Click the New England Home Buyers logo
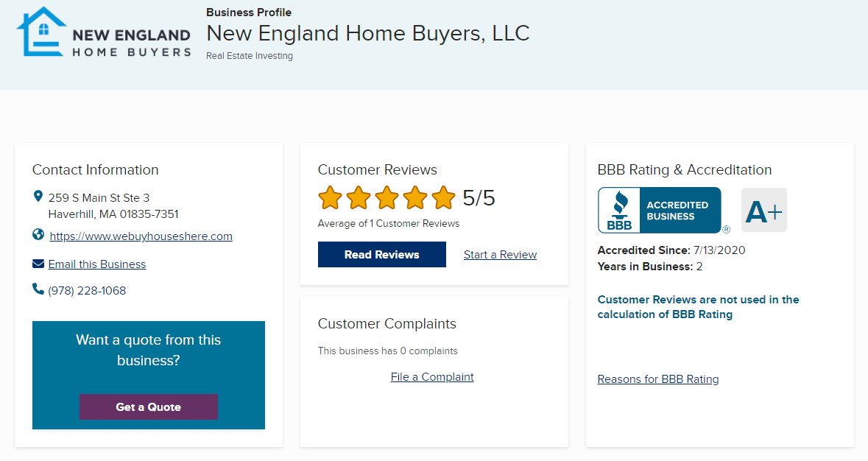Screen dimensions: 868x461 tap(104, 32)
